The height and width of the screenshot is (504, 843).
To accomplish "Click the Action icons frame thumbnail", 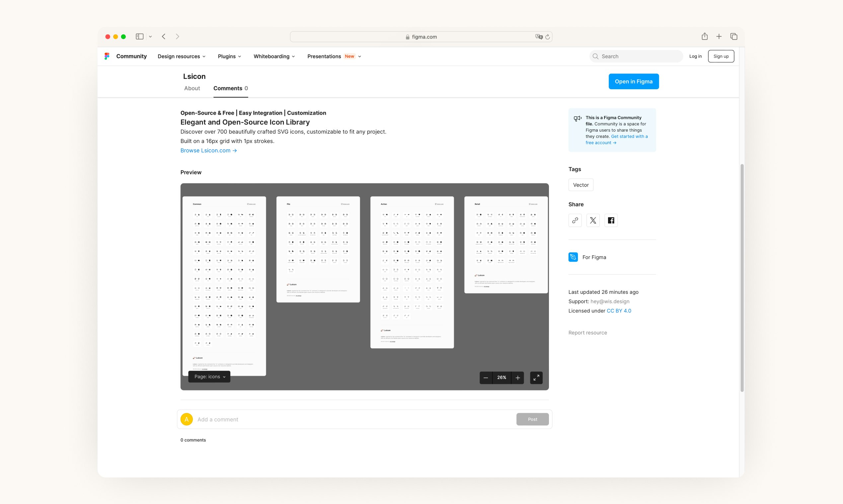I will (x=412, y=272).
